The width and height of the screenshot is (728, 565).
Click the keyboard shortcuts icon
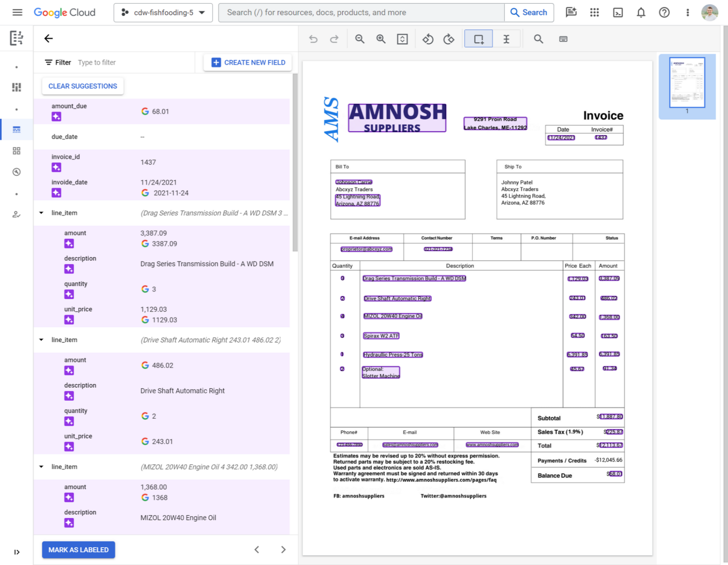563,39
